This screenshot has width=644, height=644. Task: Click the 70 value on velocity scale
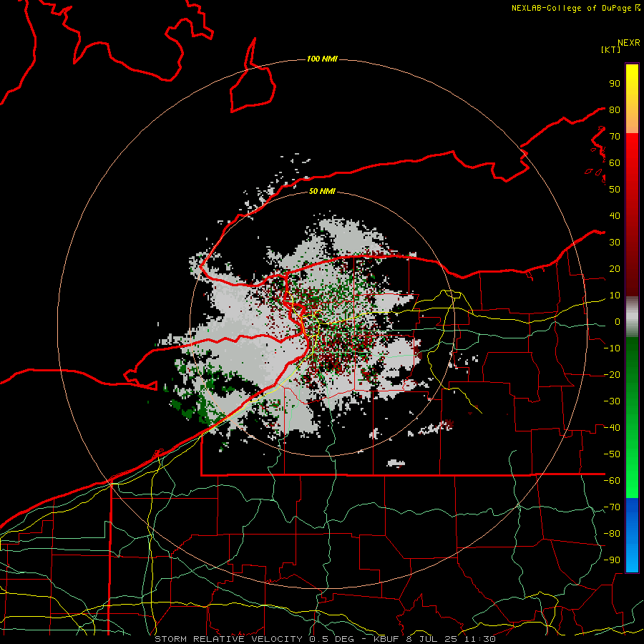point(615,137)
